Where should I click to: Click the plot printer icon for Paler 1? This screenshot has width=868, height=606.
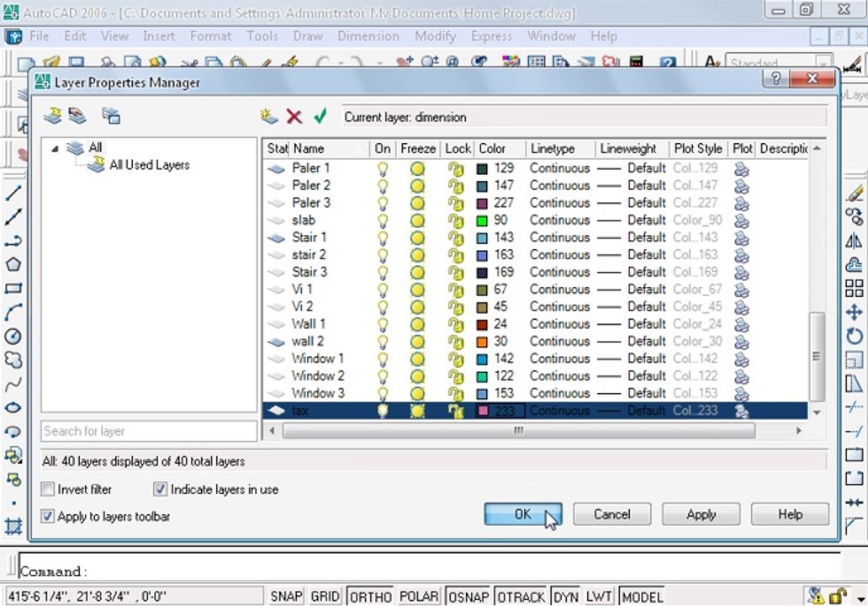741,168
